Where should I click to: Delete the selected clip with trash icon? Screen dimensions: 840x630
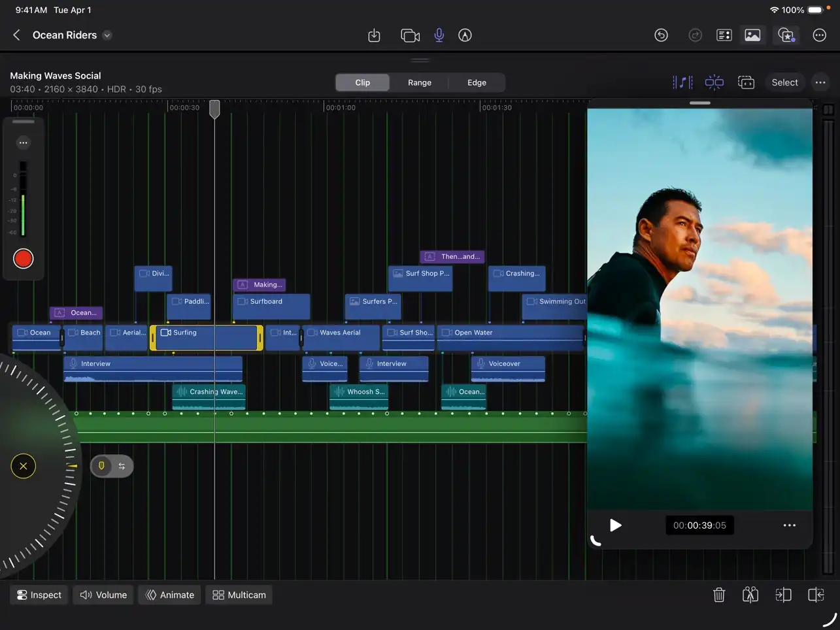pos(718,595)
